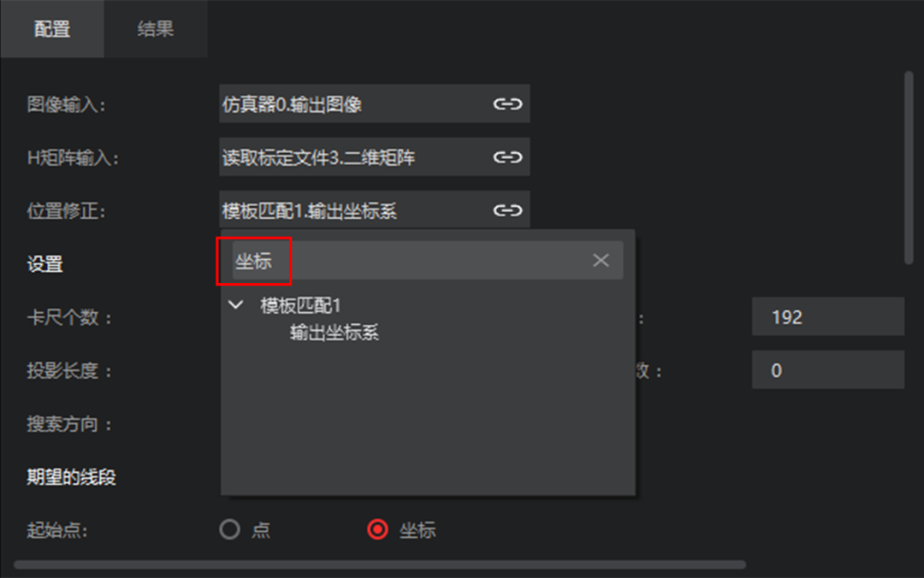Click link icon for 位置修正 field
The height and width of the screenshot is (578, 924).
pyautogui.click(x=507, y=210)
